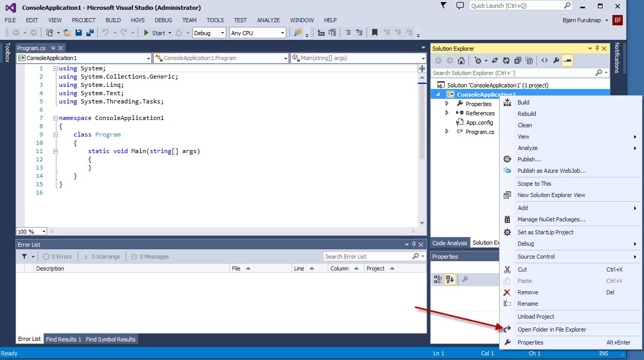Click the Open File toolbar icon

[68, 33]
